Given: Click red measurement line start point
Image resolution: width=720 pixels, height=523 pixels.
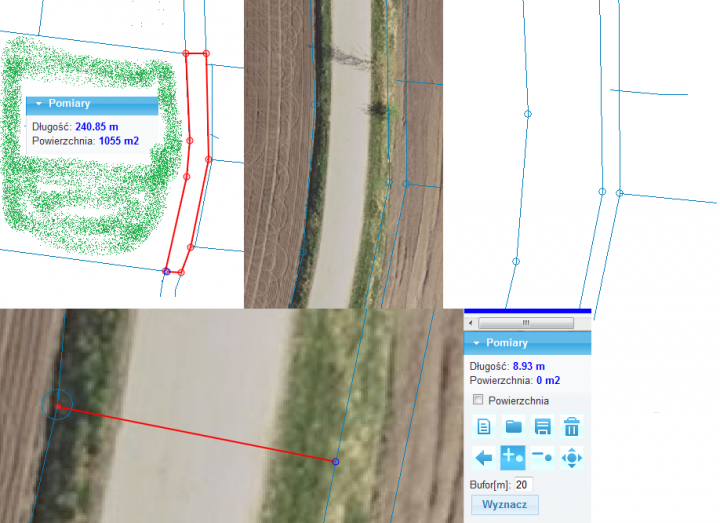Looking at the screenshot, I should tap(58, 406).
